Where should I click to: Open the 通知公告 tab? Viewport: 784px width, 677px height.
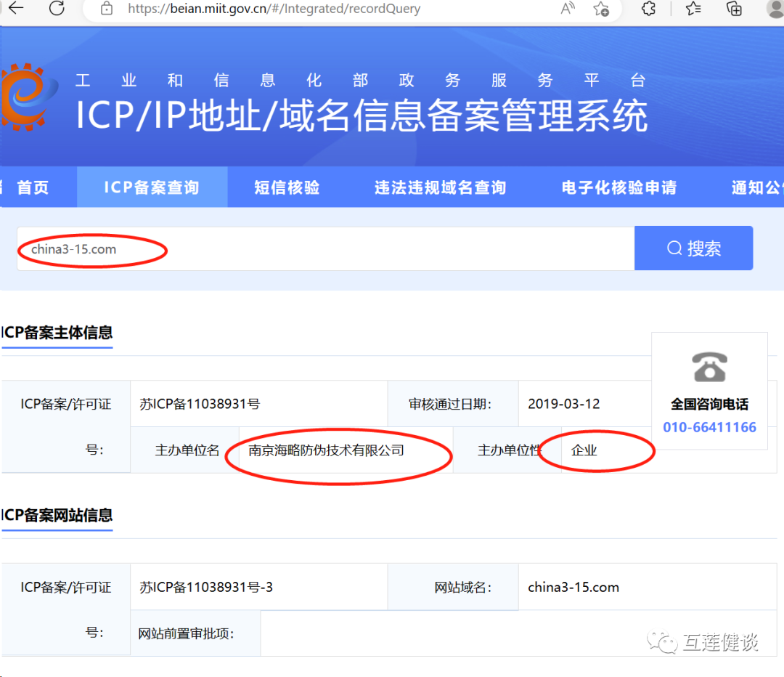[757, 187]
